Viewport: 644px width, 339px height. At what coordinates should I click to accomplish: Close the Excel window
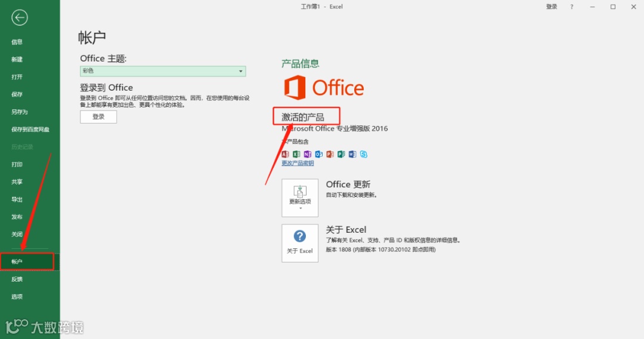(x=634, y=7)
